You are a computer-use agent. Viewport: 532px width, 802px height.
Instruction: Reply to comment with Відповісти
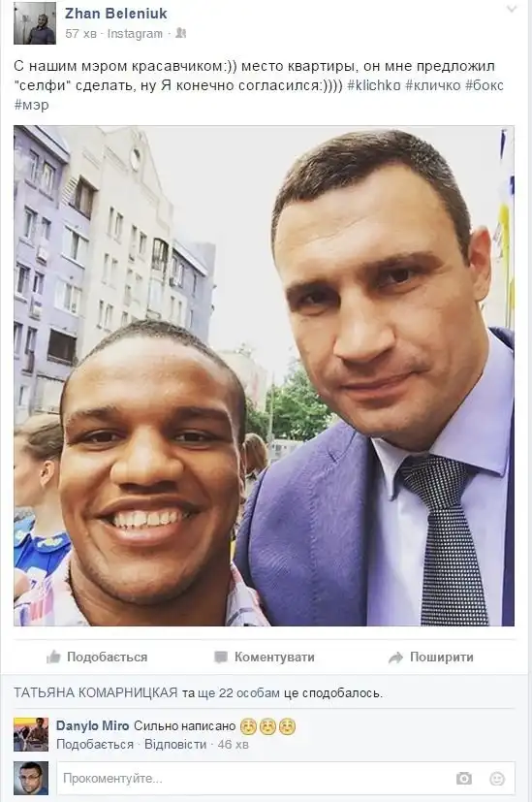coord(175,744)
